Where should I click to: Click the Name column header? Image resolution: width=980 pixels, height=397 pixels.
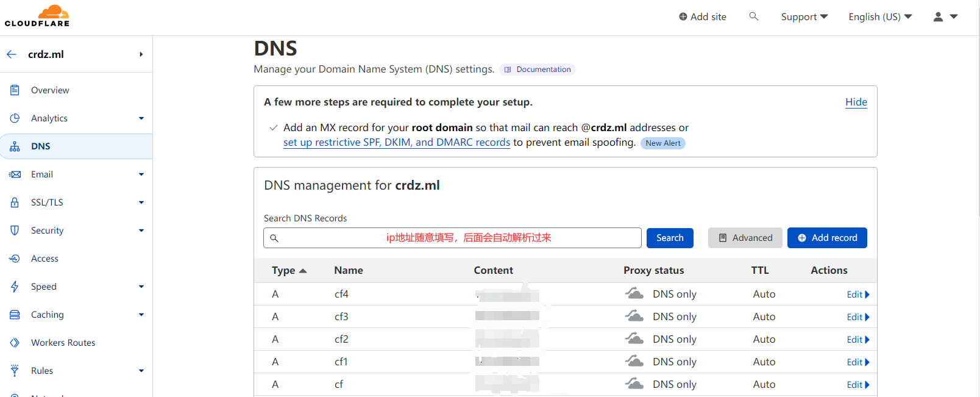[349, 270]
